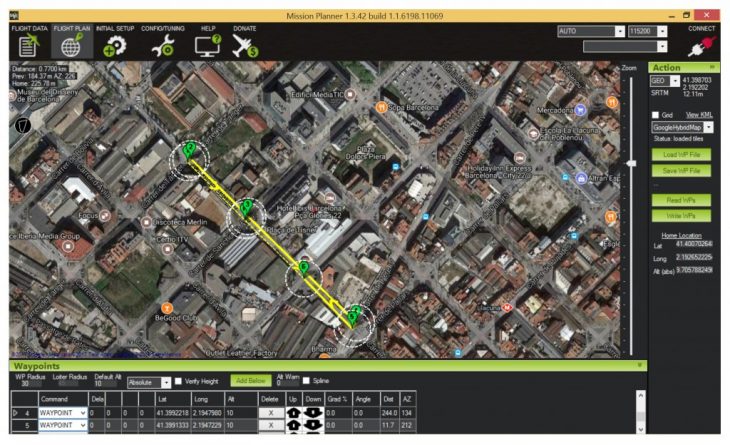The width and height of the screenshot is (730, 445).
Task: Move waypoint 4 down with arrow icon
Action: pyautogui.click(x=314, y=412)
